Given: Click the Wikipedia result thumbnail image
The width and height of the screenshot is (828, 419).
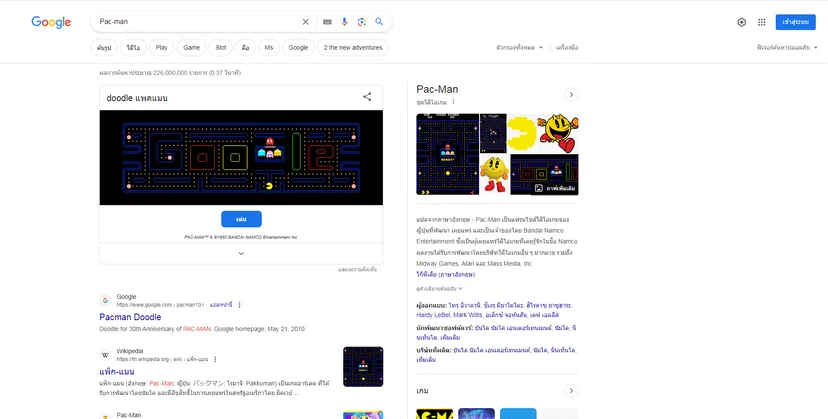Looking at the screenshot, I should (363, 367).
